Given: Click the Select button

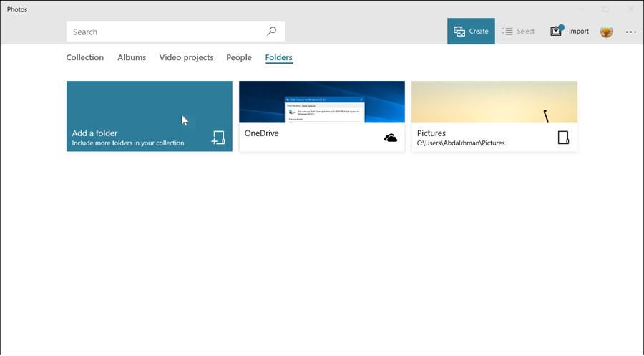Looking at the screenshot, I should tap(518, 32).
